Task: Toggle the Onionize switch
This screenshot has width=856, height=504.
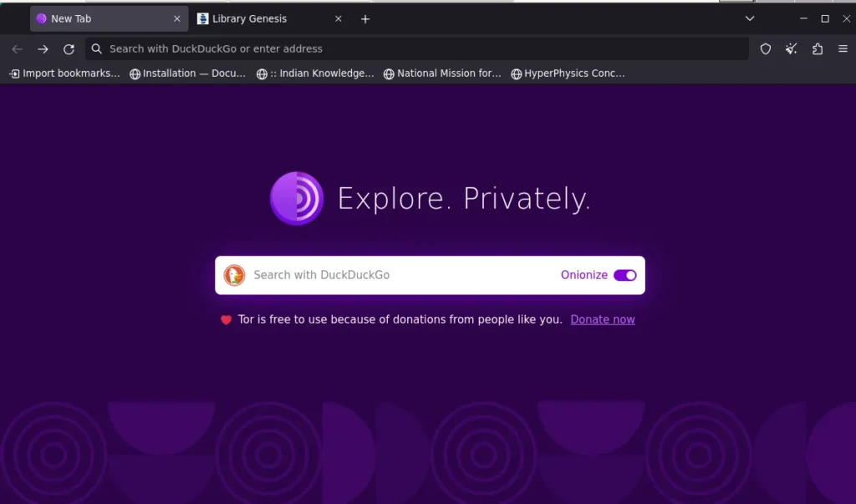Action: (624, 275)
